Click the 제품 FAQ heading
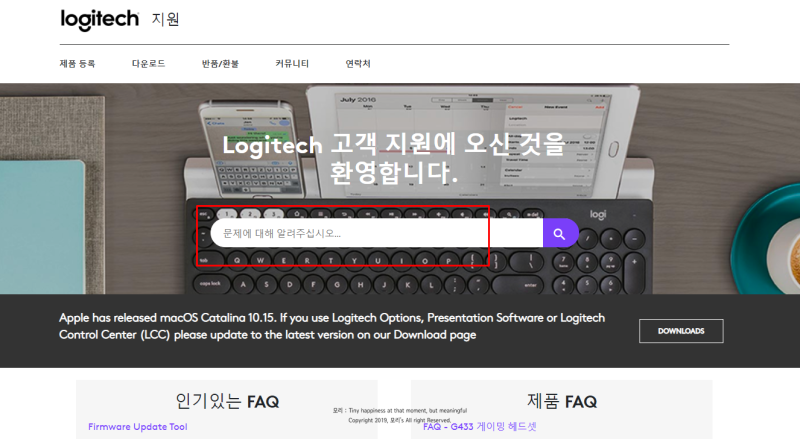The height and width of the screenshot is (439, 800). [562, 401]
